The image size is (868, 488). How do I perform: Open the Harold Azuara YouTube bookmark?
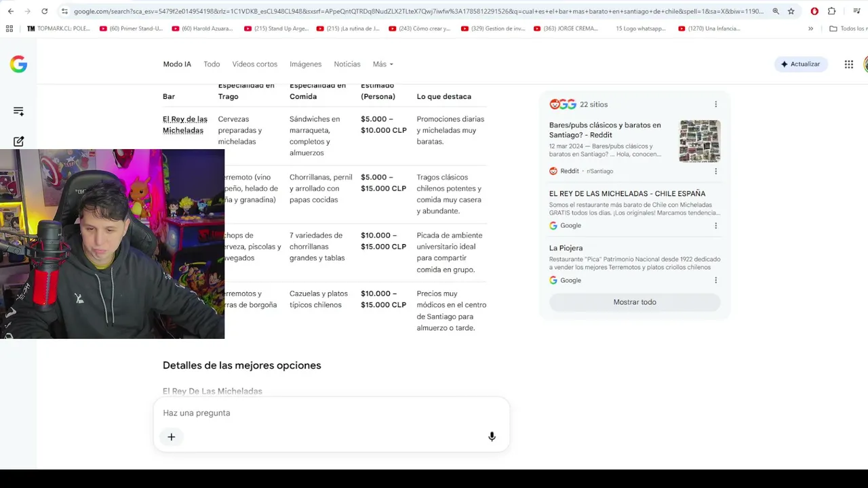tap(203, 28)
